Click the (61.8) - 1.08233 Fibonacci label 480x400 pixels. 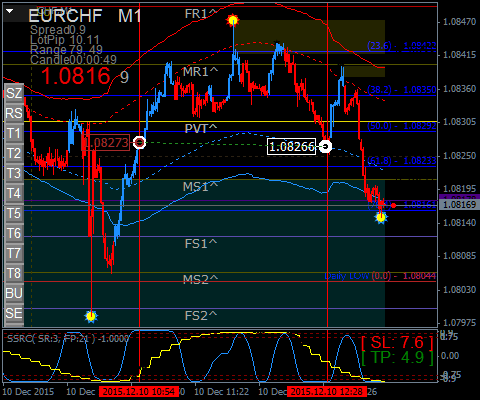click(x=401, y=161)
